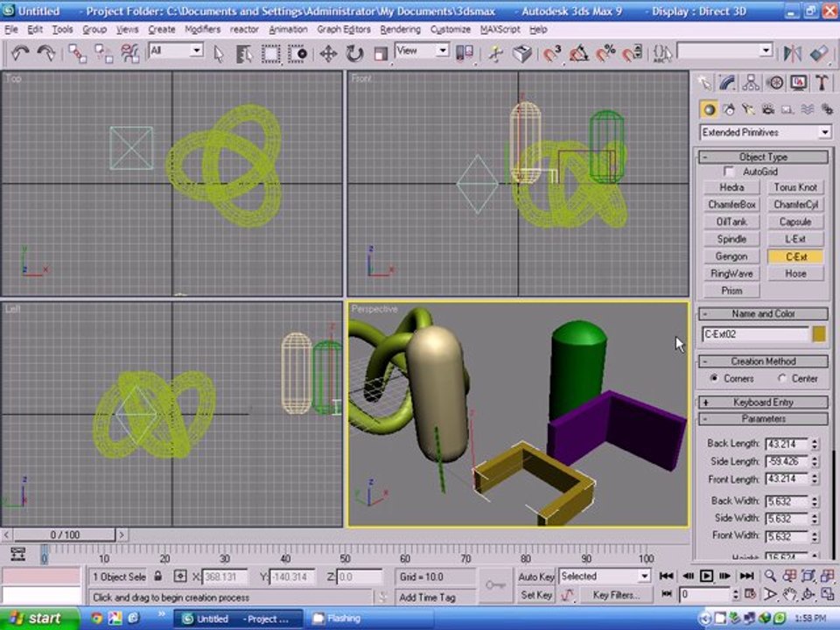
Task: Open Select by Name dialog
Action: coord(244,53)
